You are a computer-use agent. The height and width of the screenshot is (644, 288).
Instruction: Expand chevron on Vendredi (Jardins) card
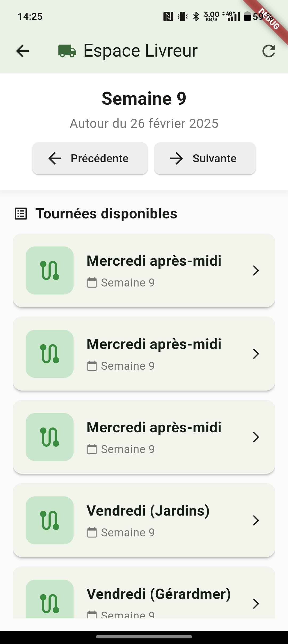256,520
